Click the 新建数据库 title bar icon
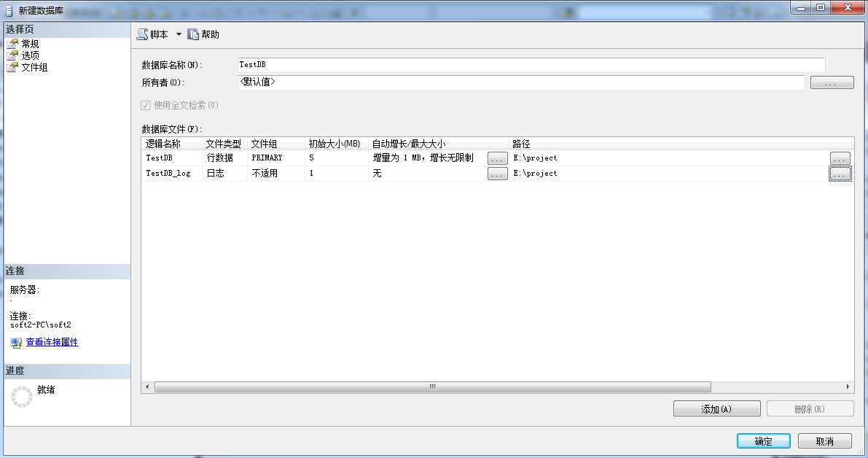This screenshot has height=458, width=868. click(9, 10)
